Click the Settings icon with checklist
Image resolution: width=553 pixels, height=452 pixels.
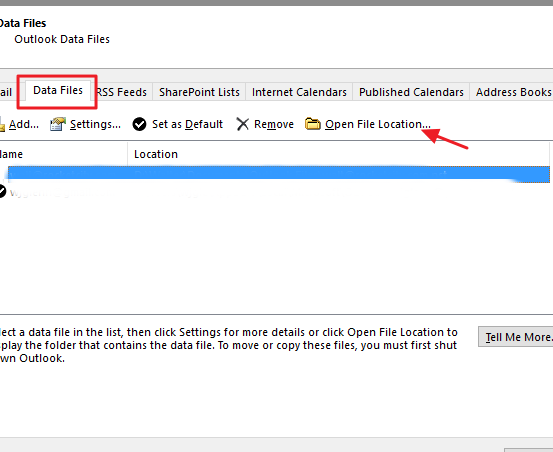pyautogui.click(x=58, y=124)
